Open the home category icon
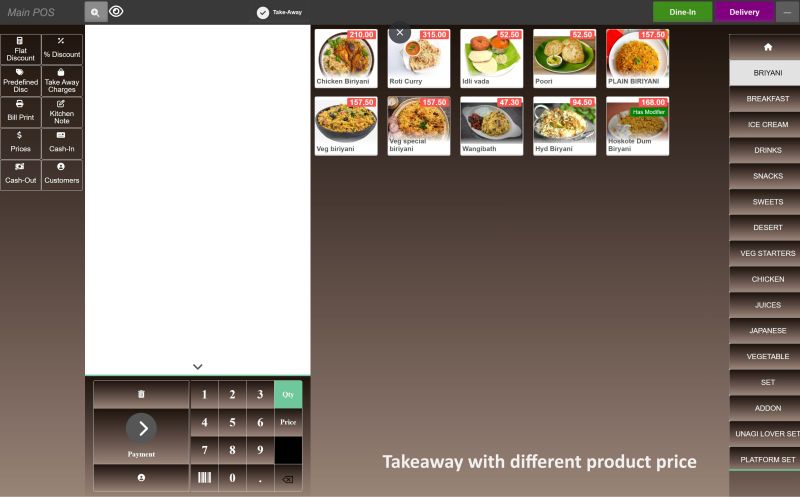Screen dimensions: 800x497 coord(767,47)
